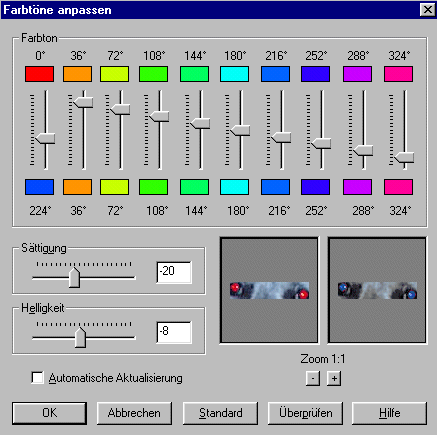Viewport: 437px width, 435px height.
Task: Click the Sättigung value field showing -20
Action: point(174,272)
